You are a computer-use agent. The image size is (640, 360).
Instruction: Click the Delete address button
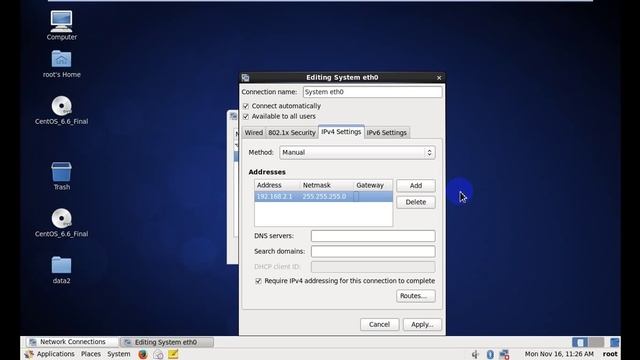416,202
